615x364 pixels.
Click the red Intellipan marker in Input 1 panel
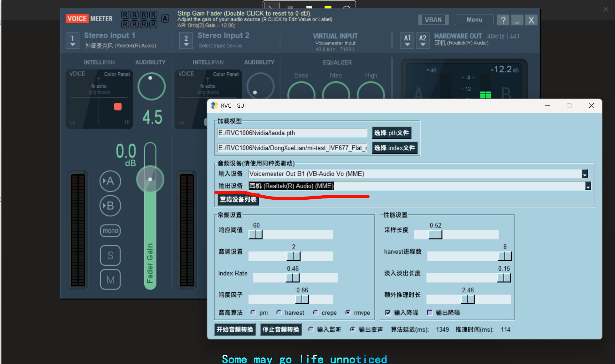[x=118, y=107]
